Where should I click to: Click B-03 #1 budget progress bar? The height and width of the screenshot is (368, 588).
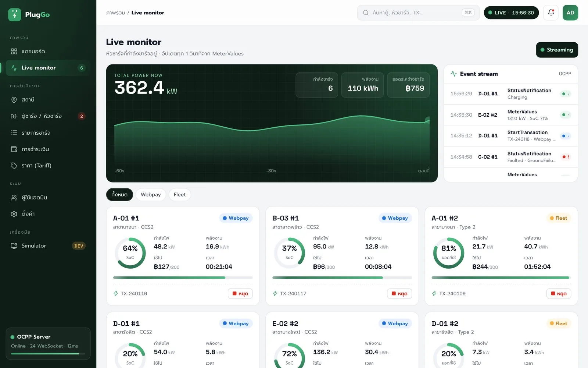[342, 277]
